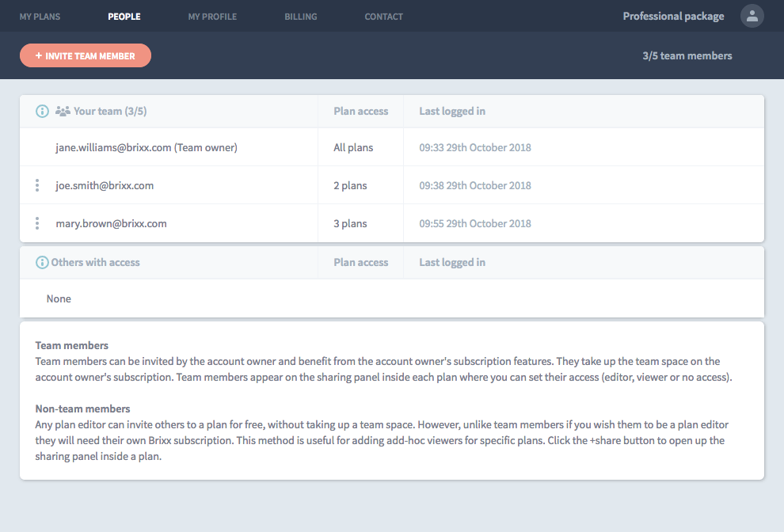Open the Contact tab
Screen dimensions: 784x532
click(x=383, y=17)
